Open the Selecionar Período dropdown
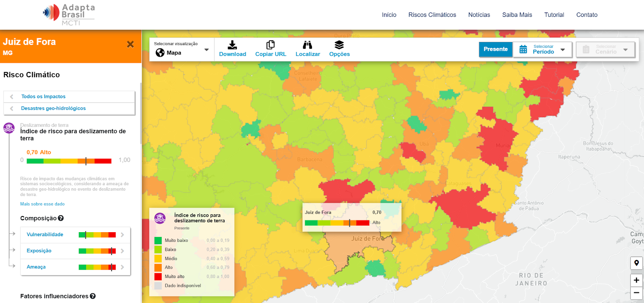Image resolution: width=644 pixels, height=303 pixels. tap(543, 49)
